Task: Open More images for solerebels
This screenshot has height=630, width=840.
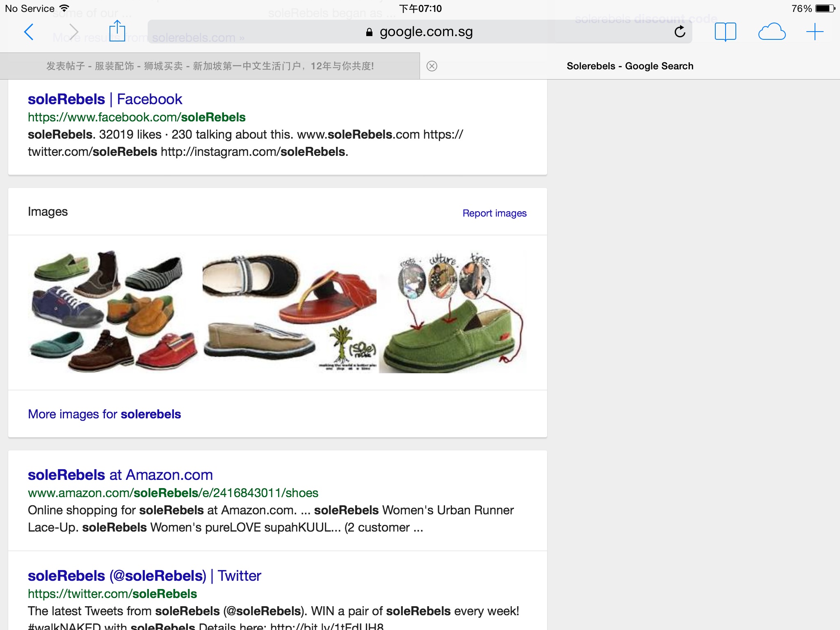Action: tap(104, 414)
